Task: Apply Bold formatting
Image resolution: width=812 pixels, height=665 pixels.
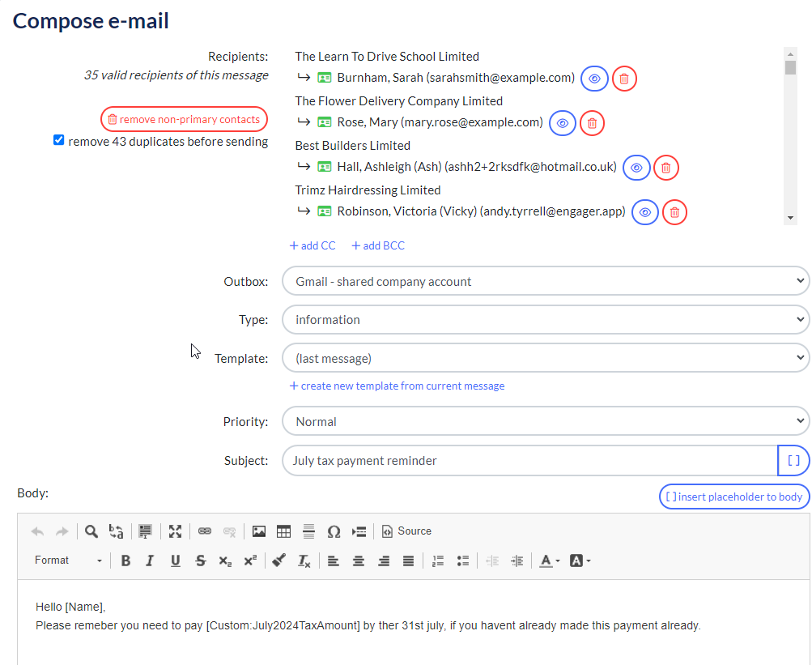Action: point(125,561)
